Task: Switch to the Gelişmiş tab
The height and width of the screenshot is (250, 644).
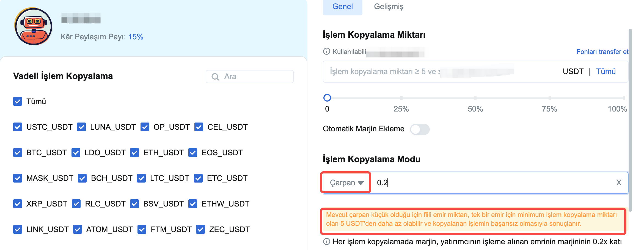Action: 389,7
